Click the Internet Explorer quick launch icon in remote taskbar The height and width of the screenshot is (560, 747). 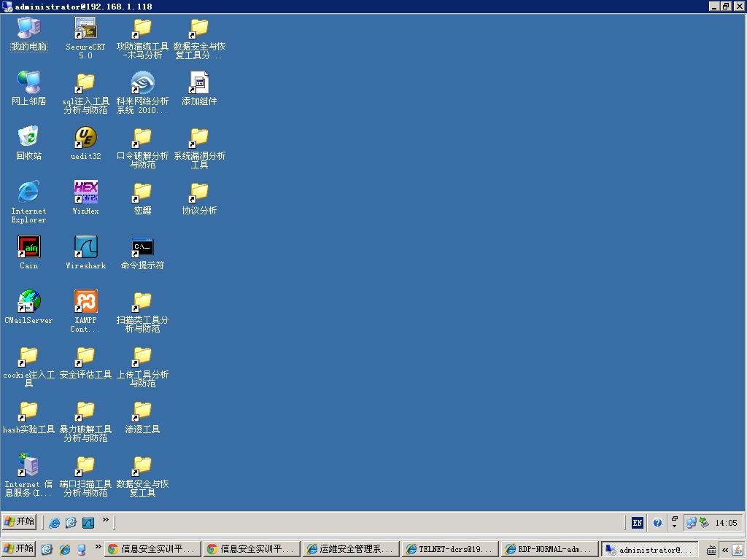54,522
